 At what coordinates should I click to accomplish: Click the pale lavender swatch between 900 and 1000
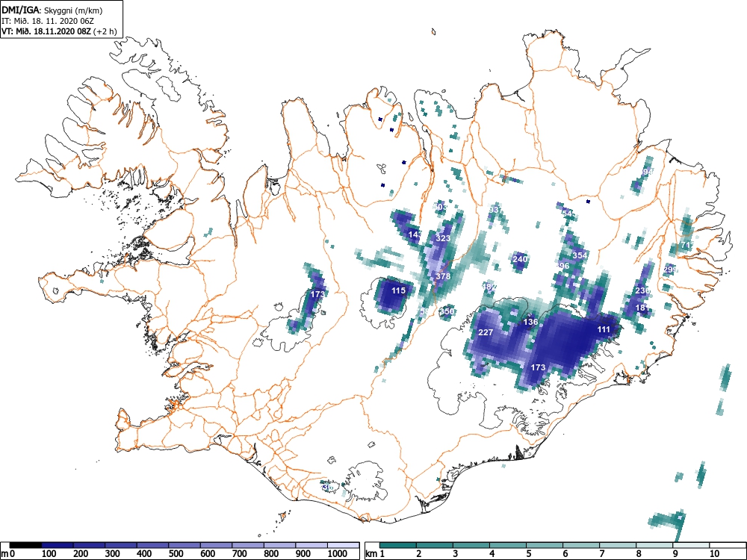(311, 545)
